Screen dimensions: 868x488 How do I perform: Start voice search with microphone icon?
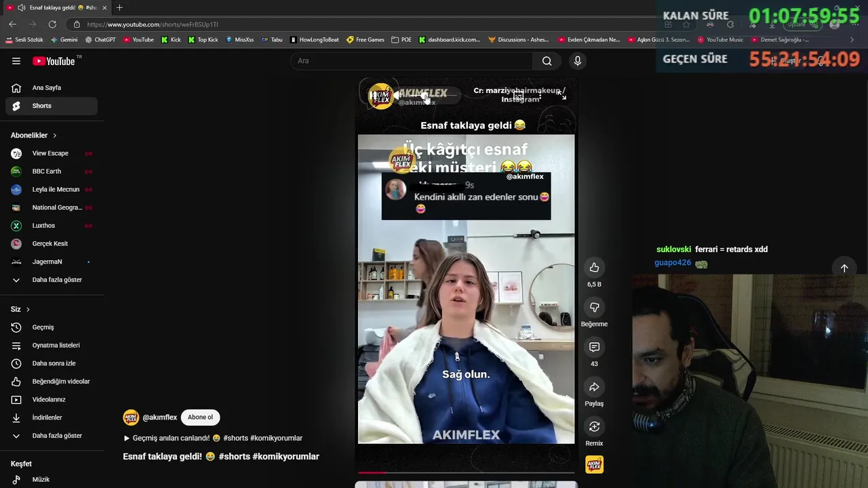pos(578,61)
